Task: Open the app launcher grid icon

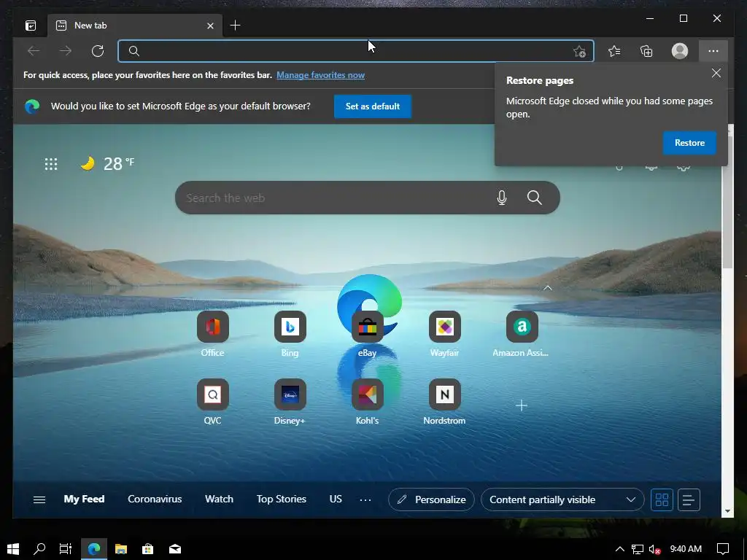Action: click(x=51, y=164)
